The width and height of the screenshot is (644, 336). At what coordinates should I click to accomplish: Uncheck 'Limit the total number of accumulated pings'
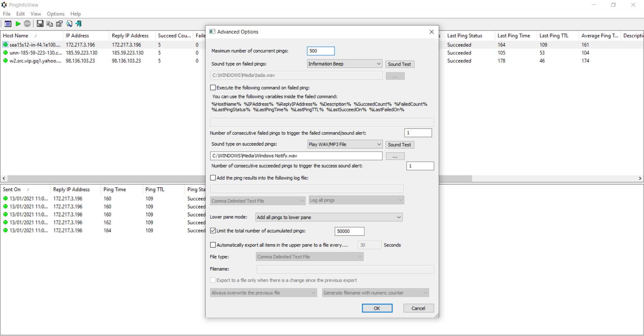213,231
